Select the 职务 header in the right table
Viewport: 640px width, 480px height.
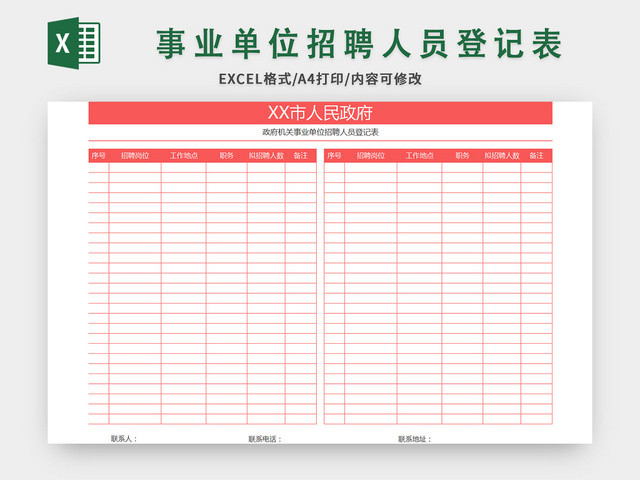click(462, 156)
